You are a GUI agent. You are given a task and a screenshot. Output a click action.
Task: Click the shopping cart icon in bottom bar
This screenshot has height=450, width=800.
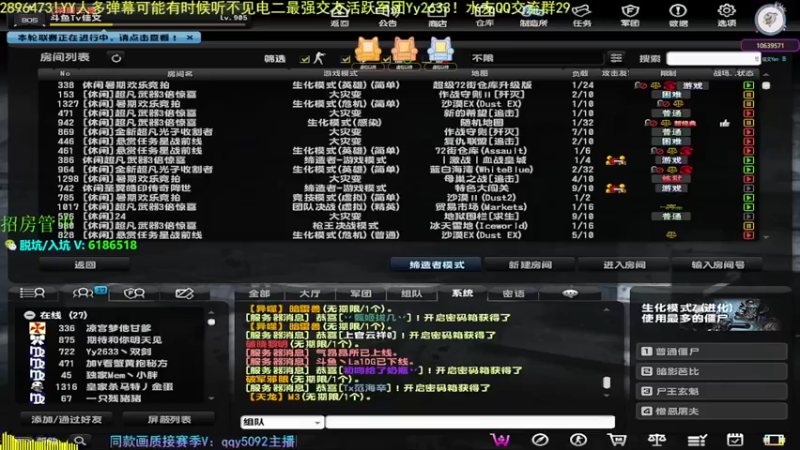pyautogui.click(x=617, y=440)
